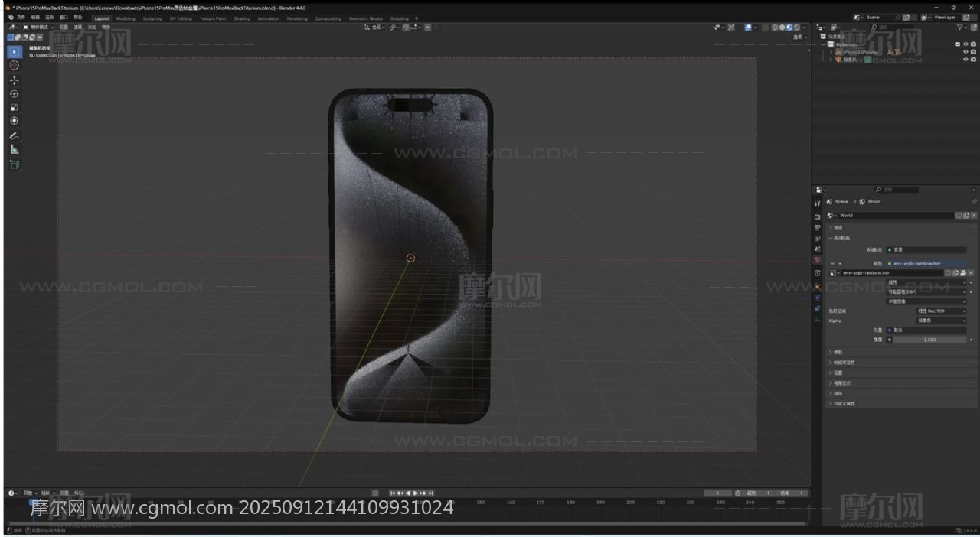
Task: Open the 渲染 menu
Action: tap(50, 17)
